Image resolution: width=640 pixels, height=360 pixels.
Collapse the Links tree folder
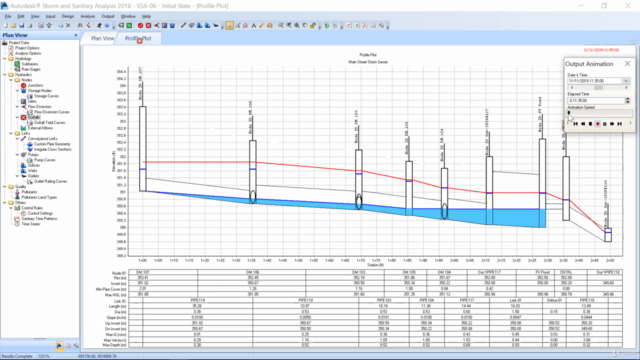tap(11, 133)
